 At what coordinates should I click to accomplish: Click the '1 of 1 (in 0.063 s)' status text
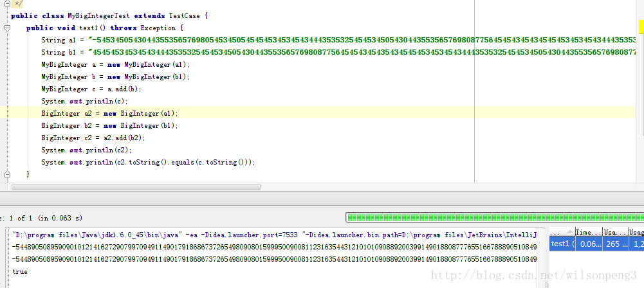click(x=45, y=219)
